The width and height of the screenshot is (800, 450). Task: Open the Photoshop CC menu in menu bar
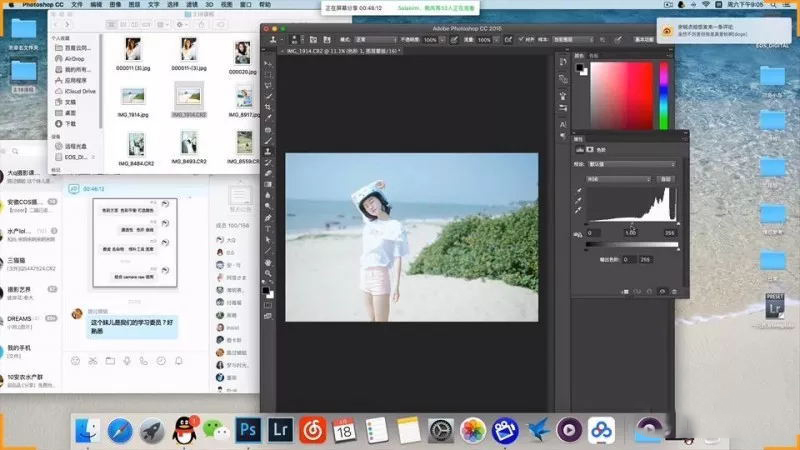click(43, 5)
